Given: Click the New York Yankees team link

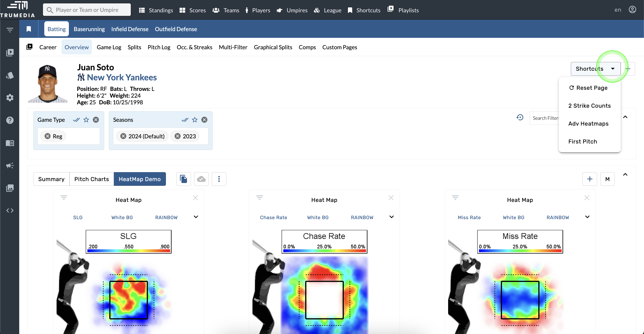Looking at the screenshot, I should (x=121, y=77).
